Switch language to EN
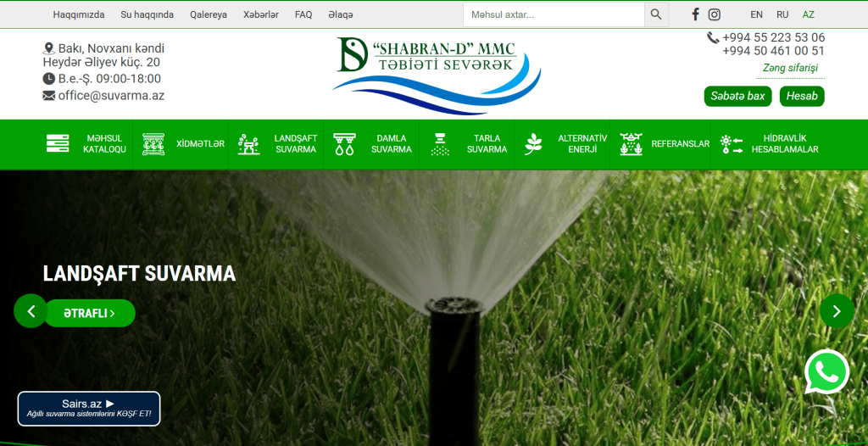868x446 pixels. click(x=756, y=14)
